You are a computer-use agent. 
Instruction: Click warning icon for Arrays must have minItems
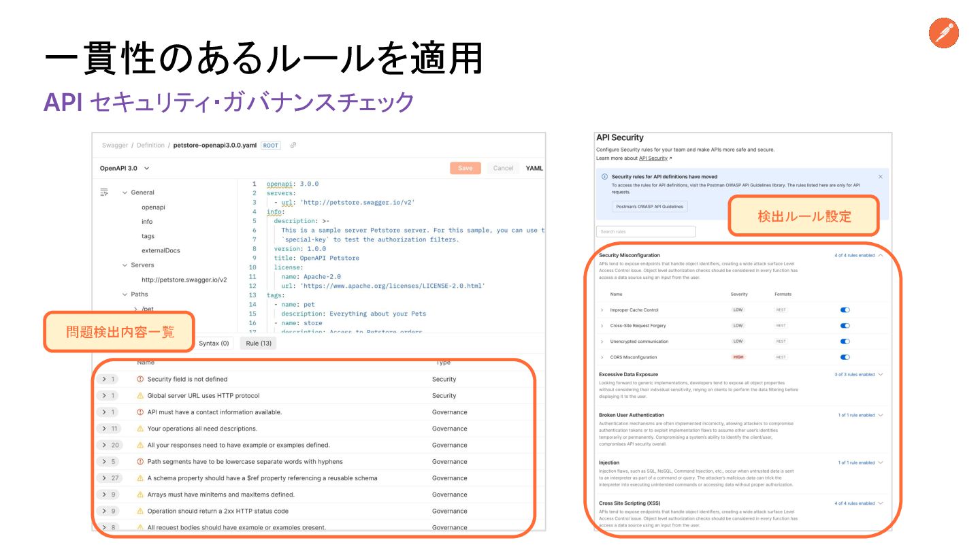point(140,495)
